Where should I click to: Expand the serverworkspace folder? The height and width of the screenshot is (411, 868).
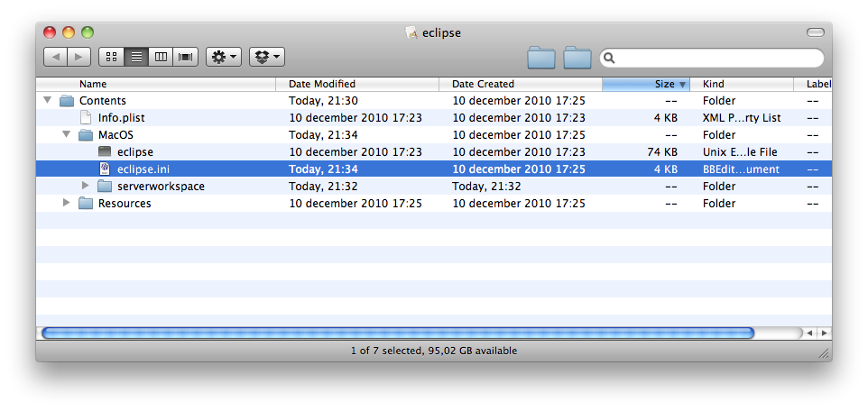85,186
